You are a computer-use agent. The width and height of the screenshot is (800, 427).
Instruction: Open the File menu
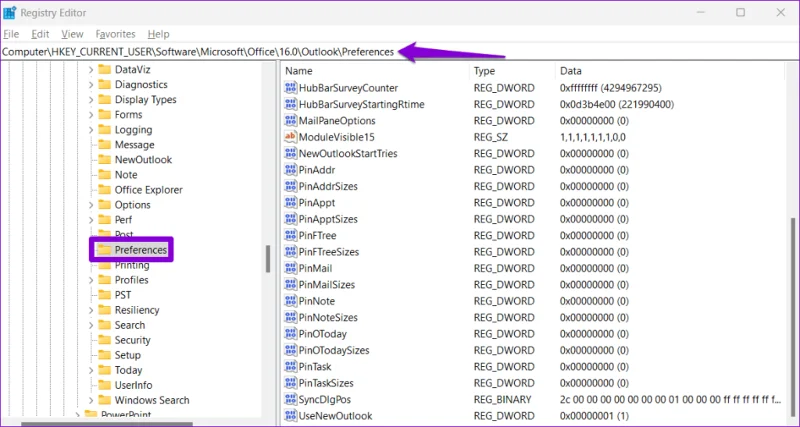(11, 34)
